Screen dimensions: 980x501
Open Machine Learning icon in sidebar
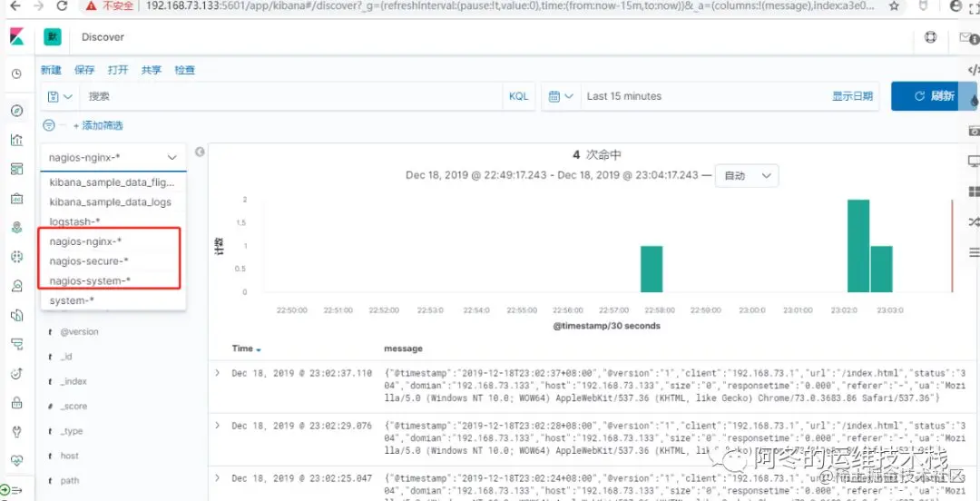pos(17,257)
